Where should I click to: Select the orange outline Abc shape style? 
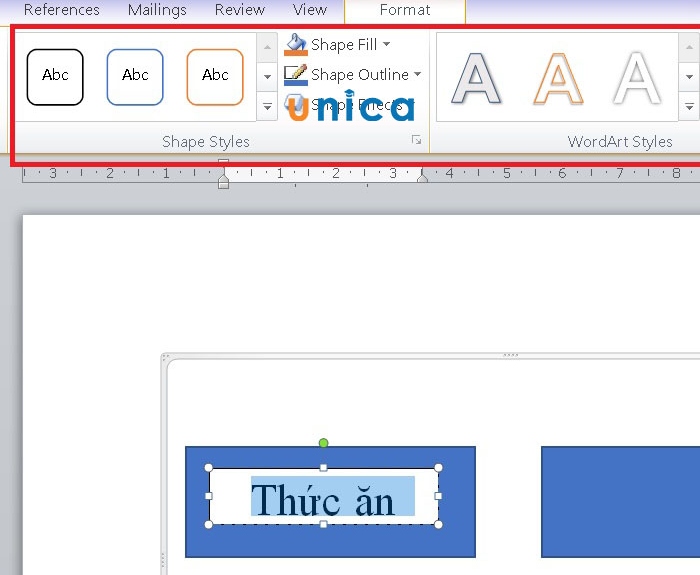tap(215, 76)
